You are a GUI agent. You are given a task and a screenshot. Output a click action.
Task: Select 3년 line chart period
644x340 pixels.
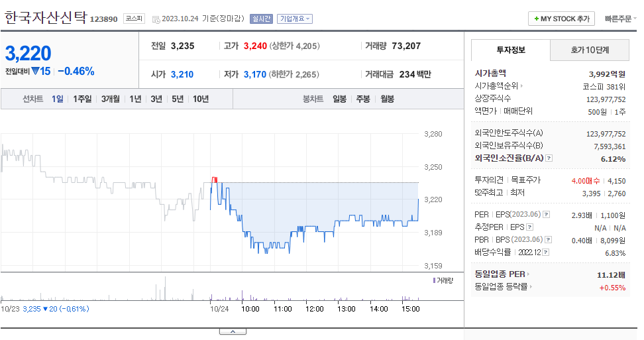(156, 99)
